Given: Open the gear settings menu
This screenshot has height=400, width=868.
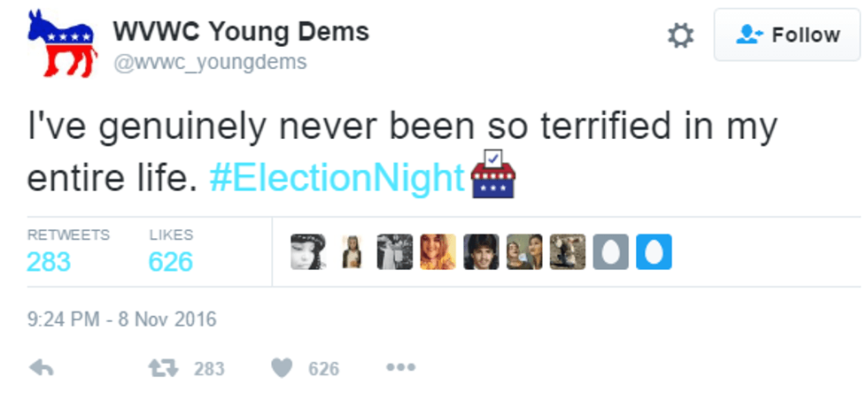Looking at the screenshot, I should (680, 35).
